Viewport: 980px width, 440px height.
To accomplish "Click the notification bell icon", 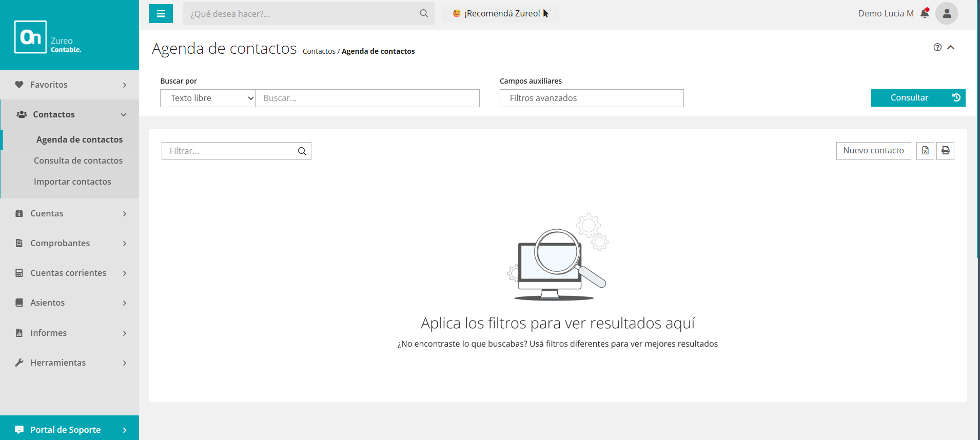I will 925,13.
